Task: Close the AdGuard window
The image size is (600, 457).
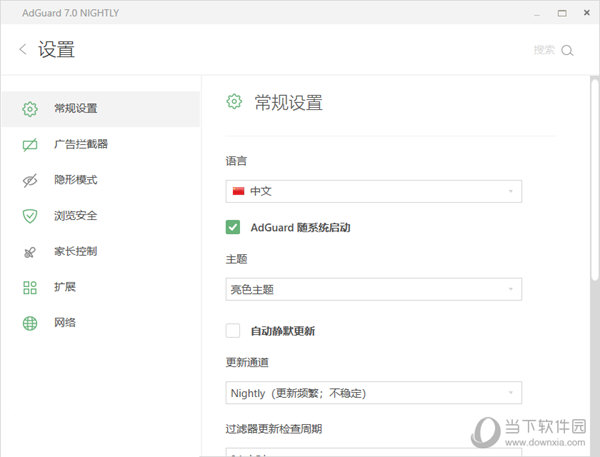Action: tap(587, 13)
